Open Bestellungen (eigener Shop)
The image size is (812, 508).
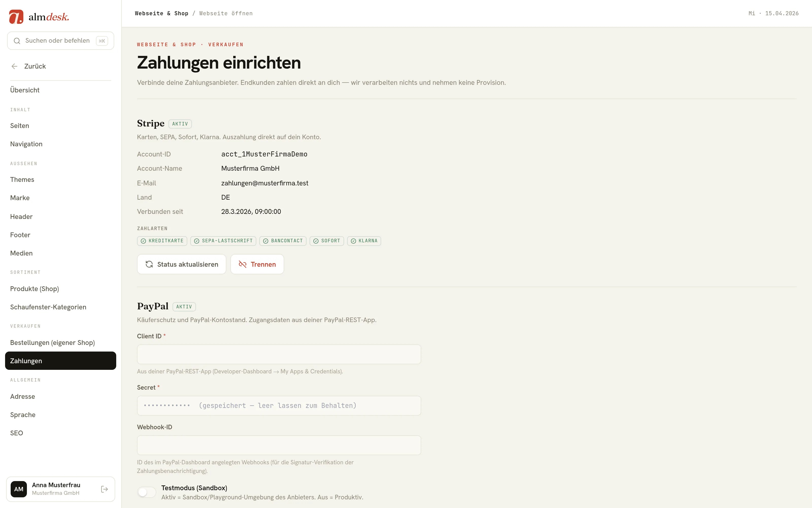tap(61, 342)
